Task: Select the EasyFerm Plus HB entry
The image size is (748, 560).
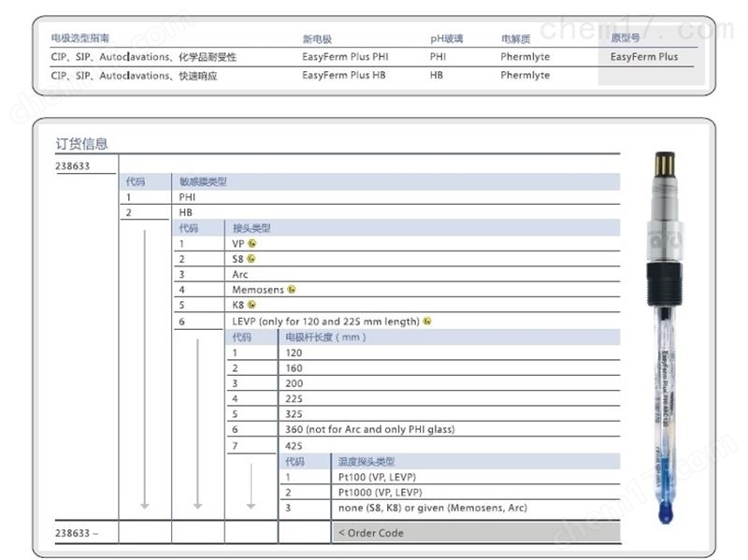Action: [x=343, y=75]
